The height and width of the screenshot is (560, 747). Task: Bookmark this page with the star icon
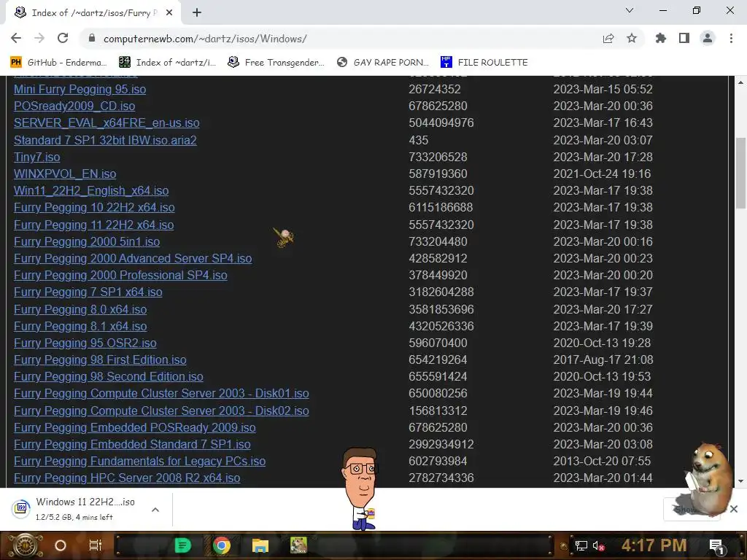[x=632, y=38]
